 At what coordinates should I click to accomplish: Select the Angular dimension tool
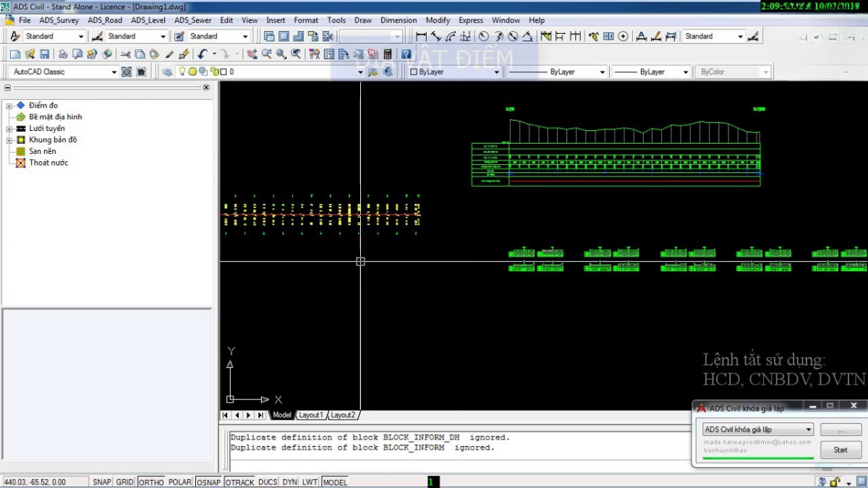[x=527, y=36]
